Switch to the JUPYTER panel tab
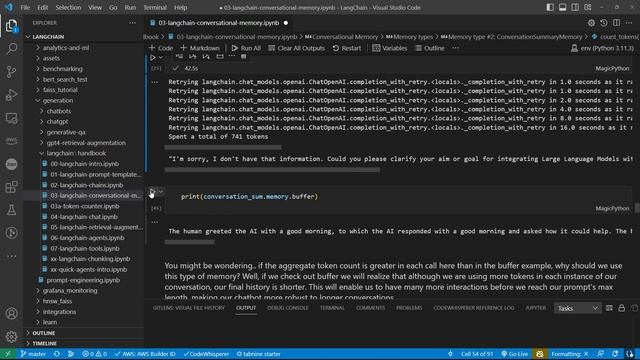Viewport: 640px width, 360px height. coord(536,308)
